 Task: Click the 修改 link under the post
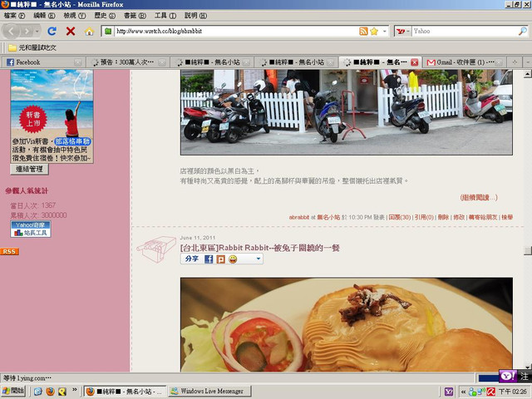459,217
